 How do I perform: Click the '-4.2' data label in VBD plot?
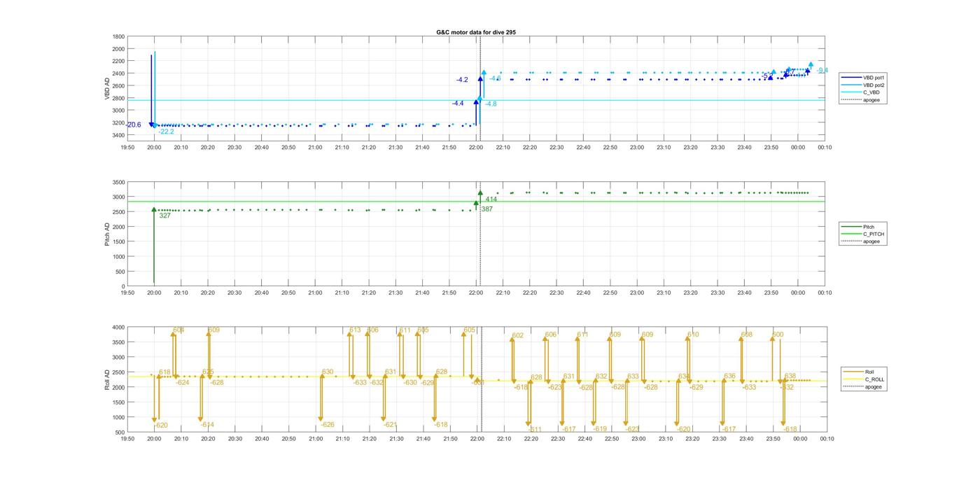point(462,80)
